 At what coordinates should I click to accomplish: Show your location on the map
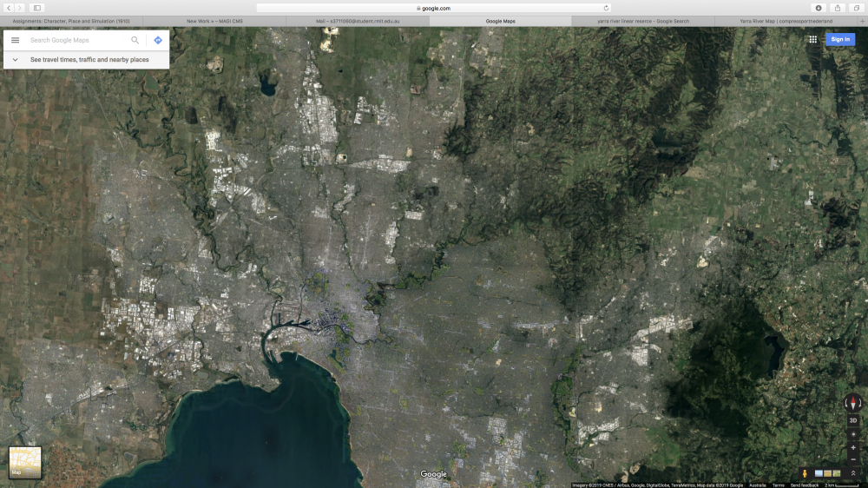click(x=853, y=435)
